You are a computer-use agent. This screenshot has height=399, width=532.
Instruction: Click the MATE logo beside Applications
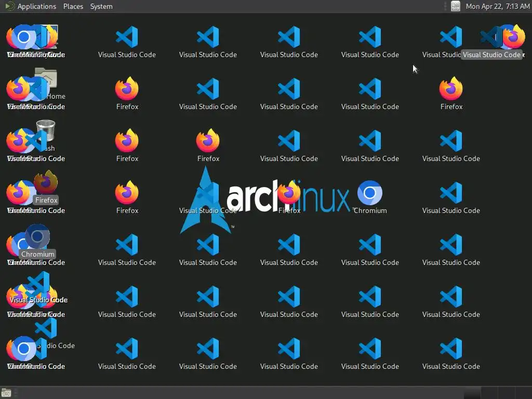[x=10, y=6]
